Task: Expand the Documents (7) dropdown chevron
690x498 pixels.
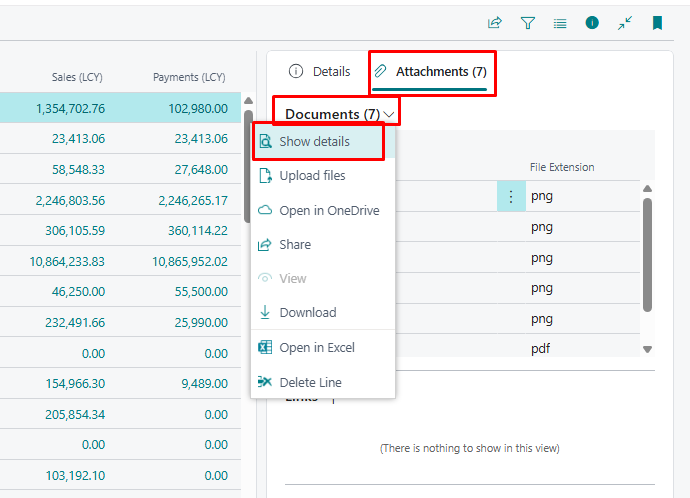Action: pyautogui.click(x=389, y=114)
